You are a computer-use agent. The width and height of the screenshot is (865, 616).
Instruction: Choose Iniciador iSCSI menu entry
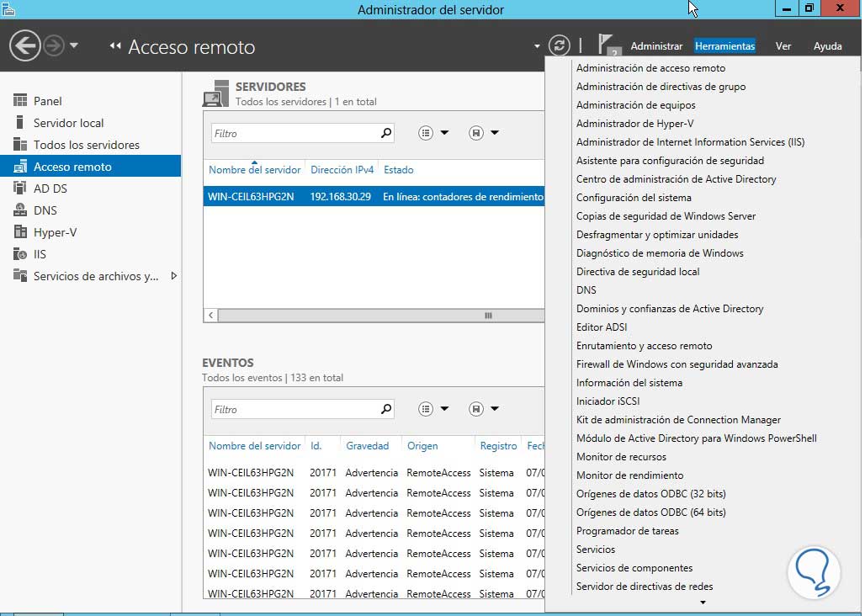coord(608,401)
